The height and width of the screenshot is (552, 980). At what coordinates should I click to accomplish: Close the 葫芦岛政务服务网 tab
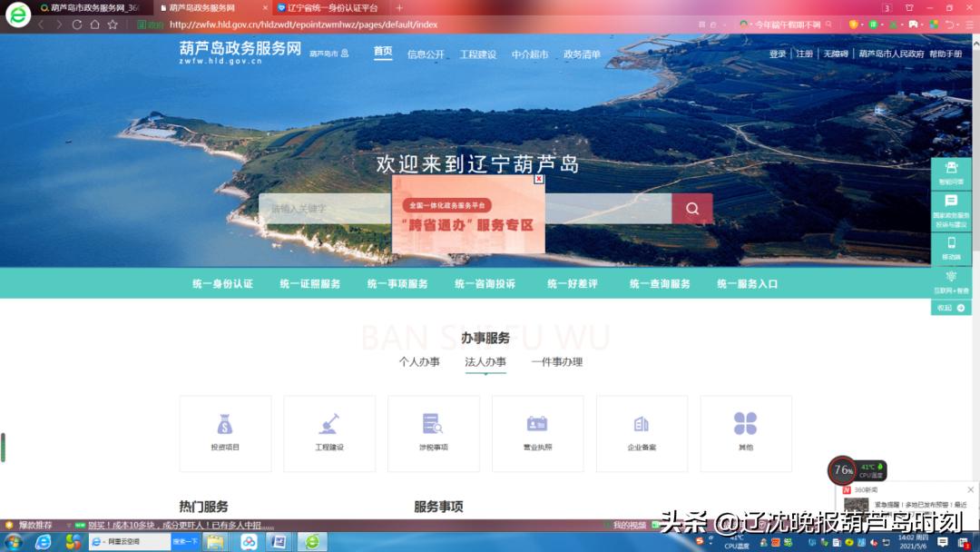tap(265, 8)
